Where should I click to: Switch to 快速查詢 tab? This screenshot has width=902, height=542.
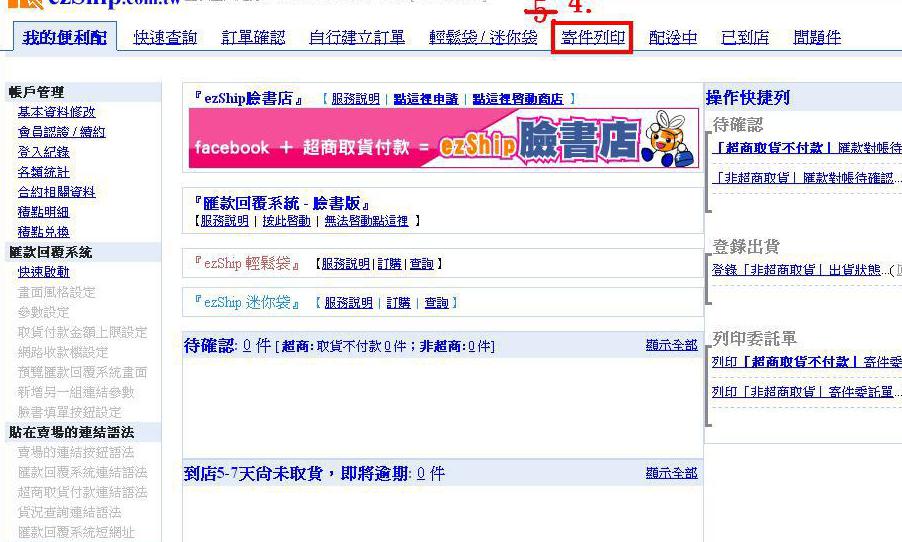point(165,37)
